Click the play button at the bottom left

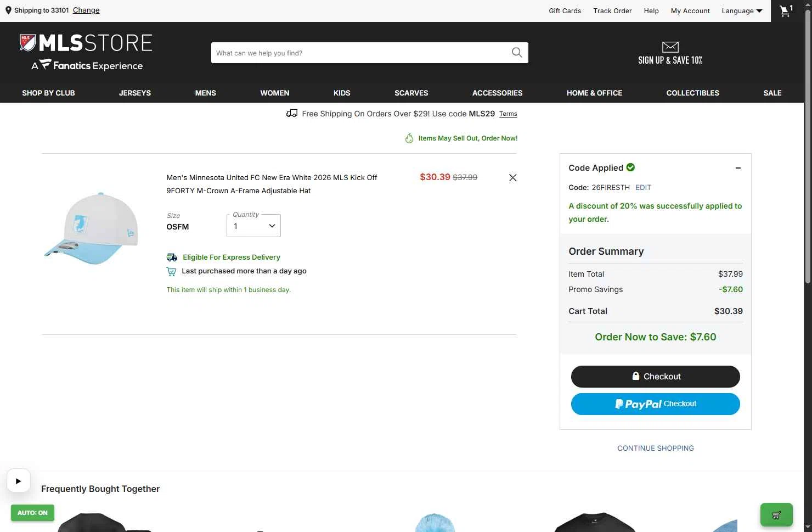pyautogui.click(x=18, y=481)
